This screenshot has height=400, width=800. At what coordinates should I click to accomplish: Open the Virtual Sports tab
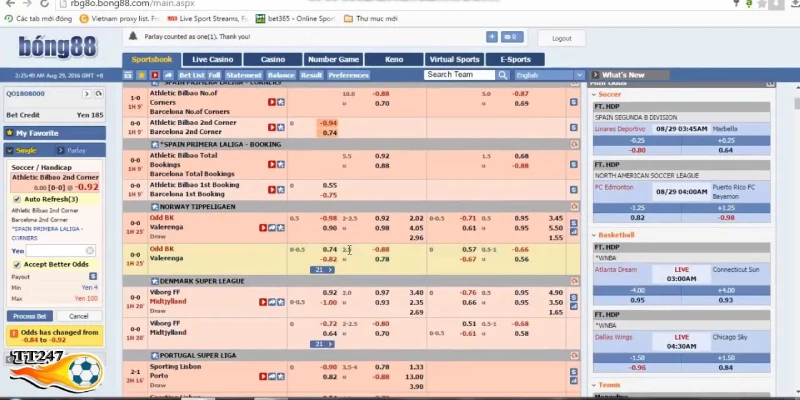pyautogui.click(x=454, y=60)
